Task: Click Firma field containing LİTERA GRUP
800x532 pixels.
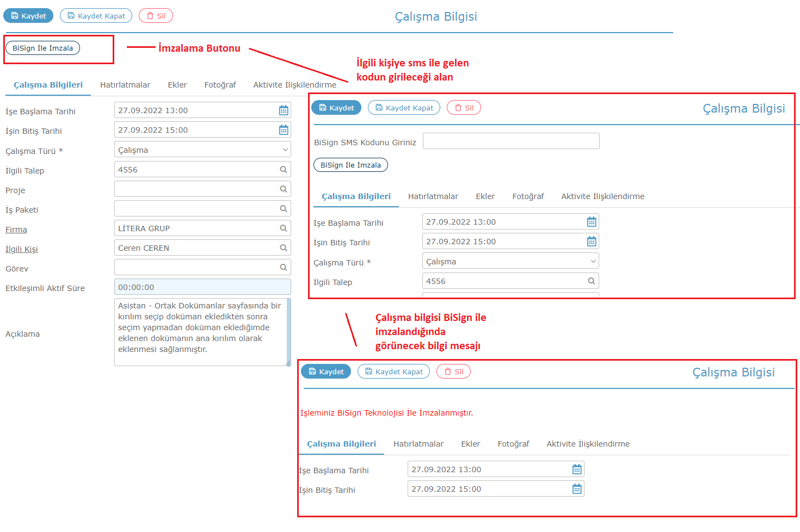Action: [x=202, y=228]
